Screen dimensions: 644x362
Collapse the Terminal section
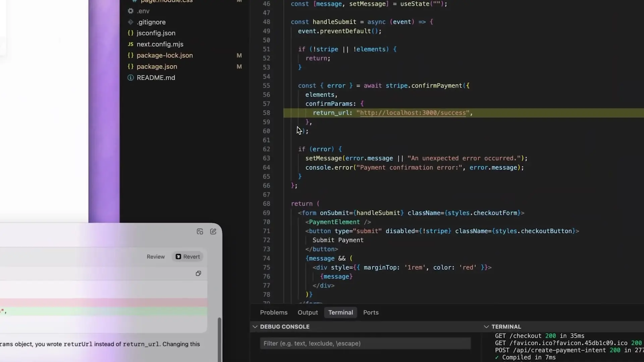[486, 326]
